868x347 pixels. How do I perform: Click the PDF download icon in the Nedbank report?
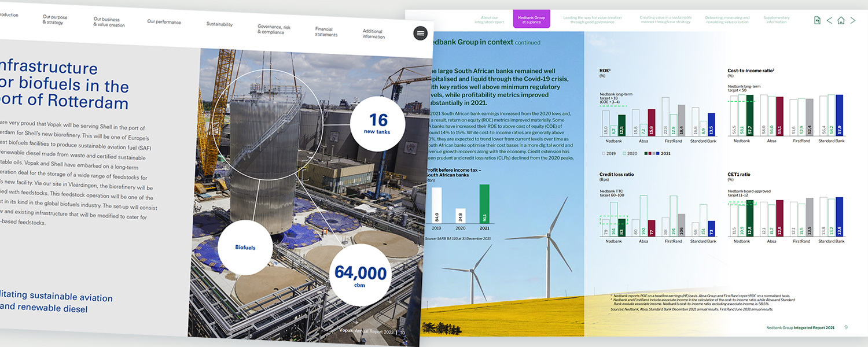coord(817,20)
